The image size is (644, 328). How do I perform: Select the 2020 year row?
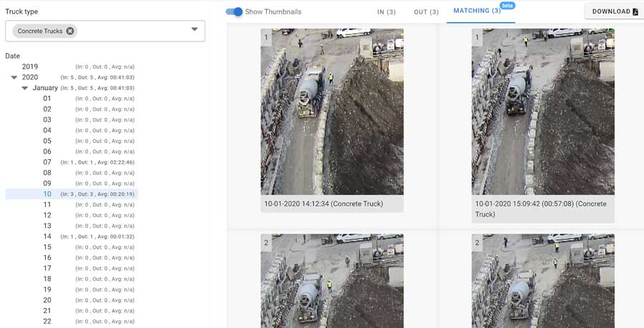point(72,77)
